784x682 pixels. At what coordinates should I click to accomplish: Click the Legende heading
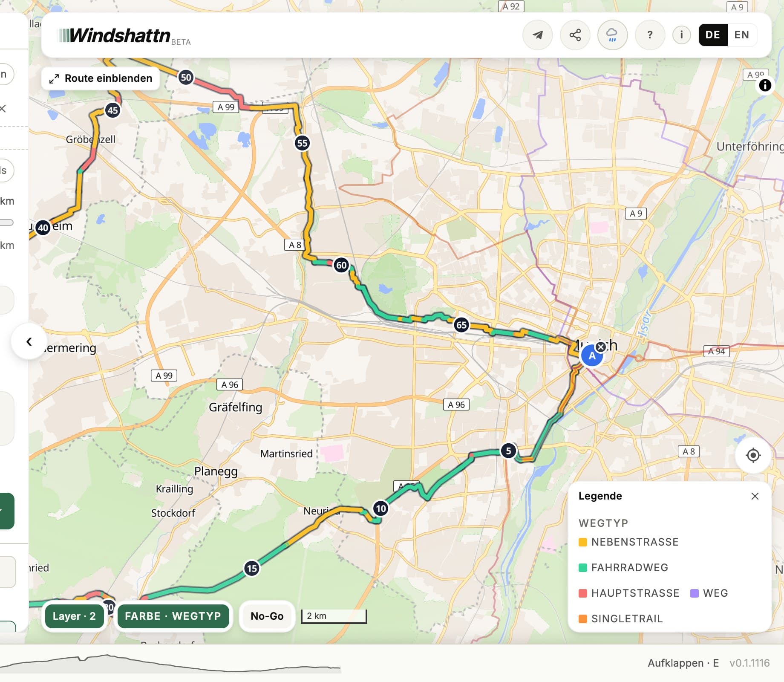point(600,496)
